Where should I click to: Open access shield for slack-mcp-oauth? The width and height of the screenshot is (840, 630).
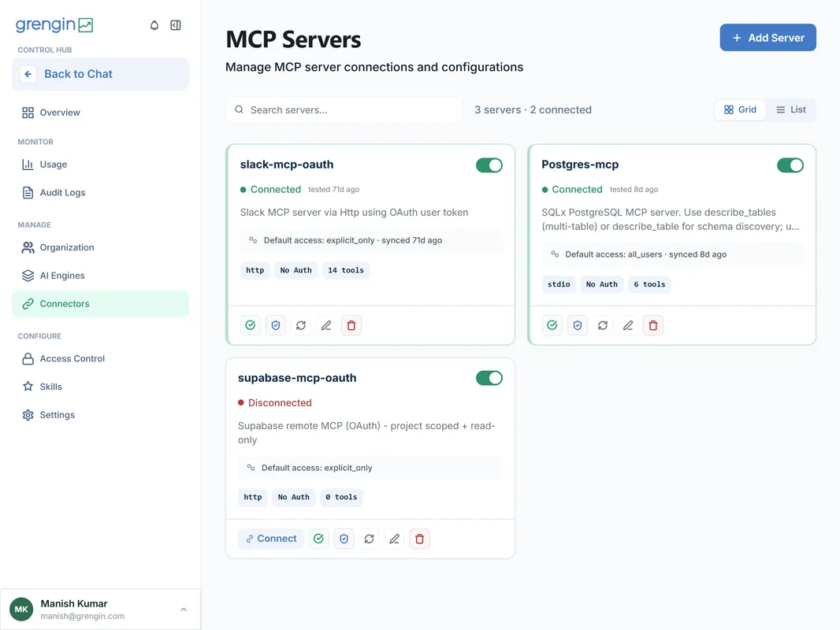tap(275, 325)
